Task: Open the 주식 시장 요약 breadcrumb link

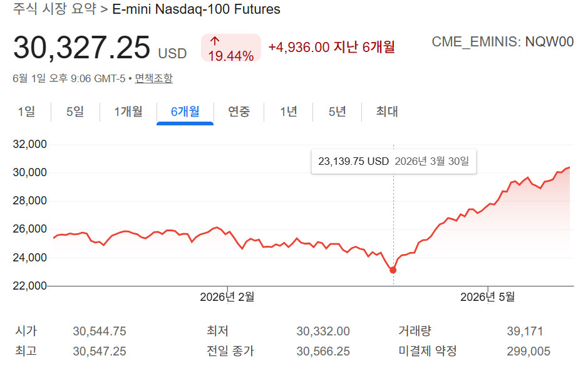Action: point(54,9)
